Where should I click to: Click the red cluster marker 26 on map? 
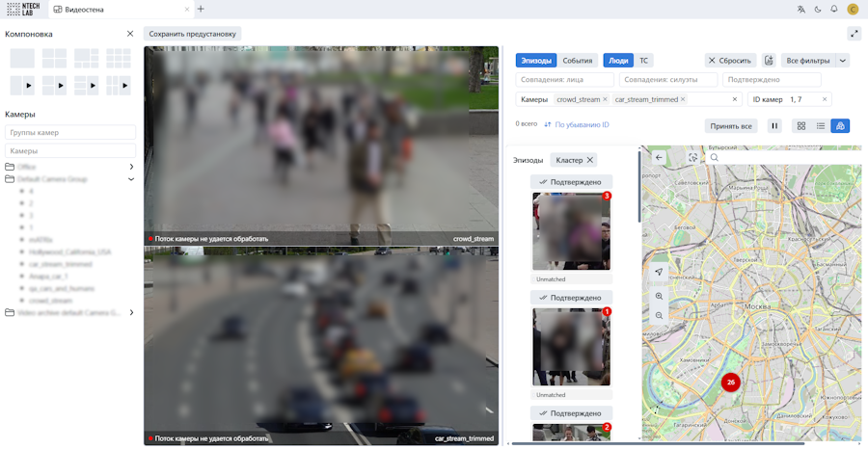coord(731,383)
